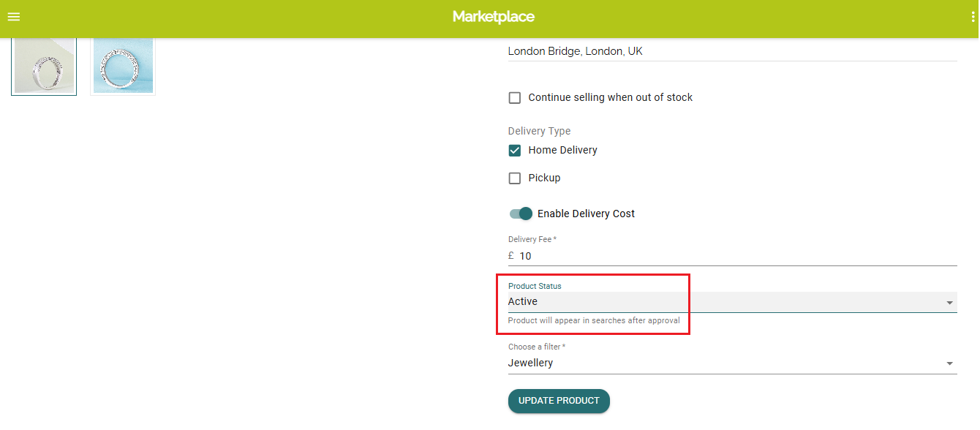Click the London Bridge location field
The width and height of the screenshot is (980, 430).
731,51
